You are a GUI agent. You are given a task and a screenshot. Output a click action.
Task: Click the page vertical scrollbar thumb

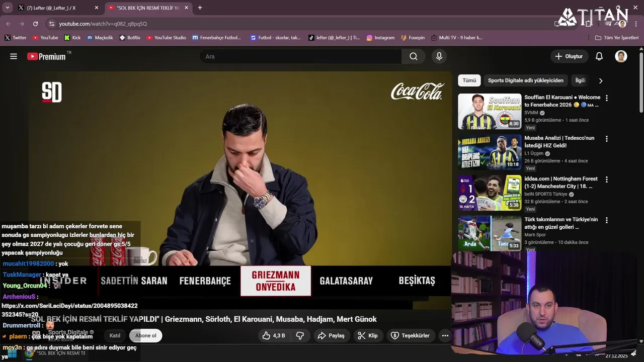pyautogui.click(x=641, y=81)
